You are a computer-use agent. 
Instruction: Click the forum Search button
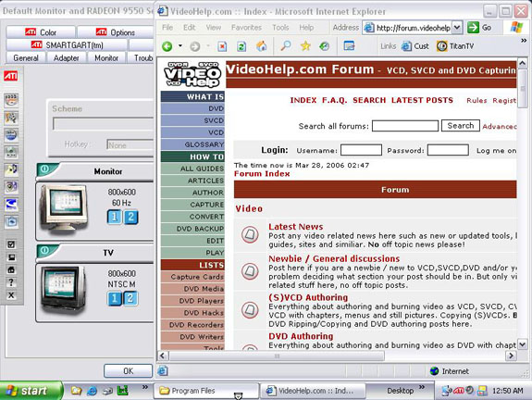[461, 126]
